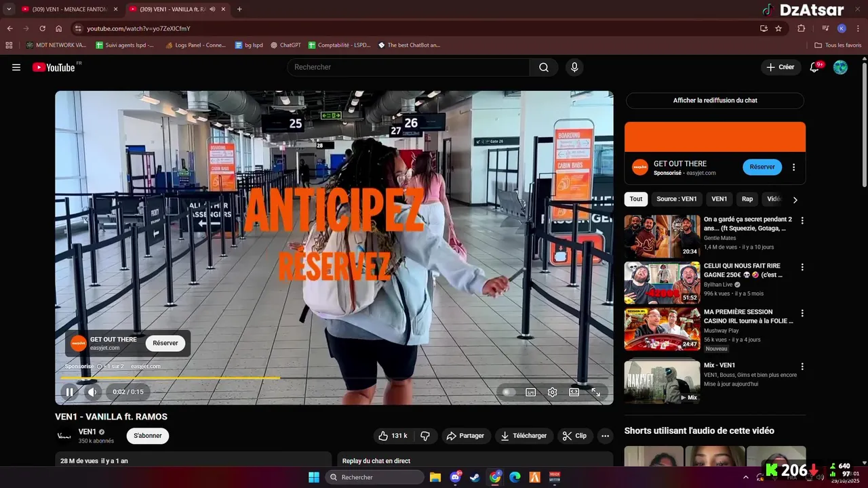
Task: Open options for 'MA PREMIÈRE SESSION CASINO' video
Action: pyautogui.click(x=802, y=313)
